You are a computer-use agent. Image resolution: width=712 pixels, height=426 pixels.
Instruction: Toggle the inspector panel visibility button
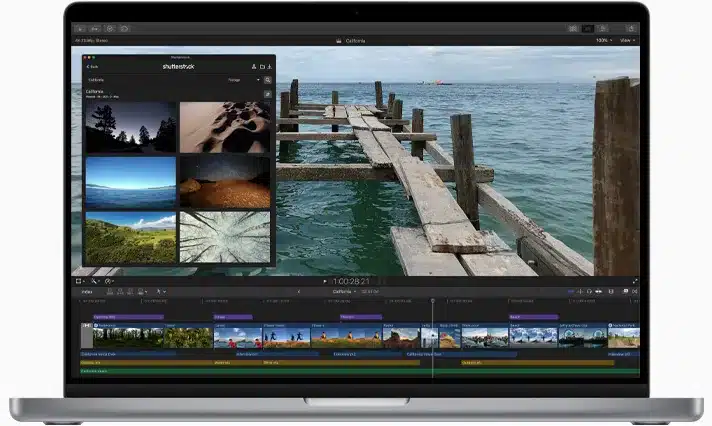pyautogui.click(x=603, y=29)
